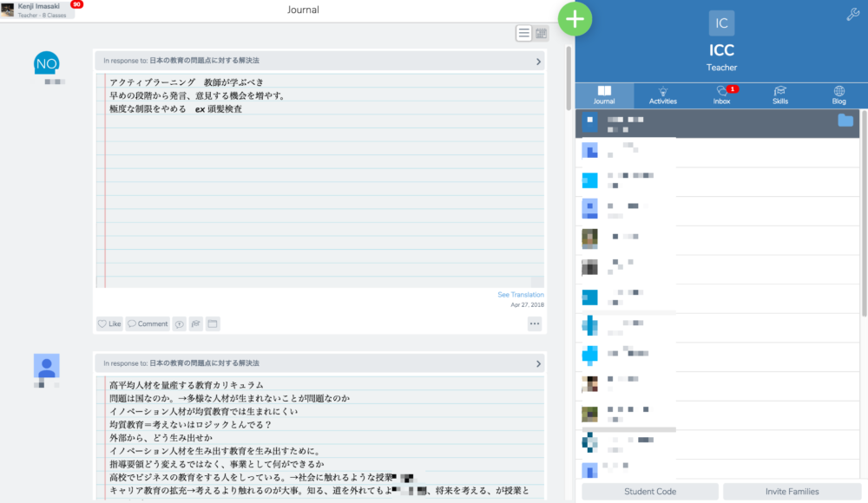The image size is (868, 503).
Task: Switch to calendar view of journal
Action: [x=542, y=33]
